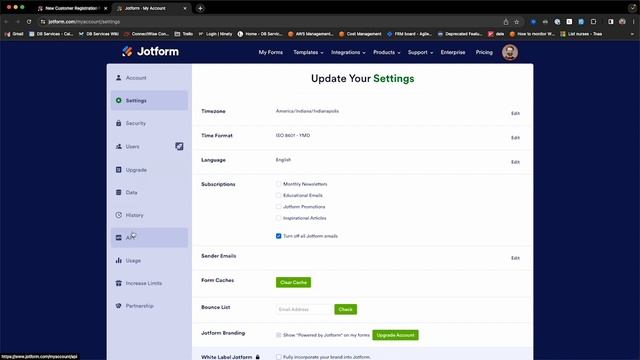Check the Educational Emails subscription

pos(278,196)
